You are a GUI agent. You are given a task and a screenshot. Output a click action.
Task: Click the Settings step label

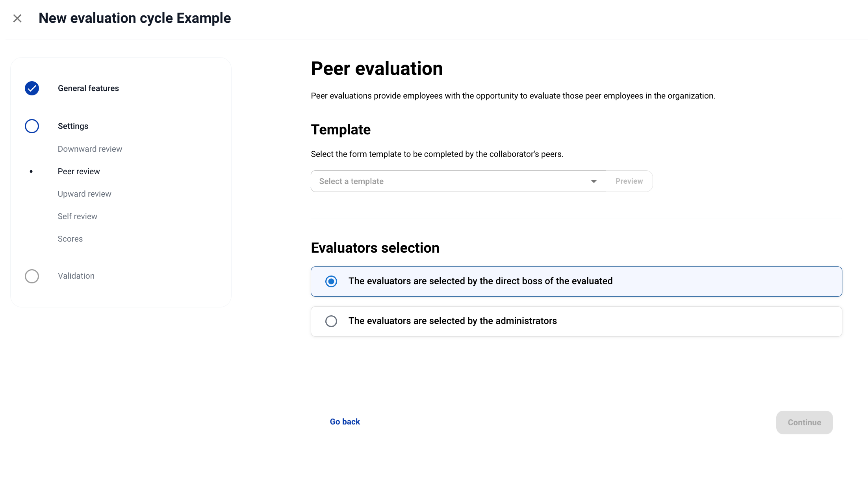73,126
